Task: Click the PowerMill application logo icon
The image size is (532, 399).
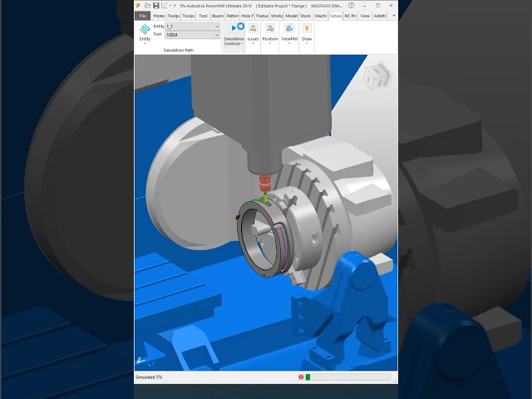Action: coord(139,6)
